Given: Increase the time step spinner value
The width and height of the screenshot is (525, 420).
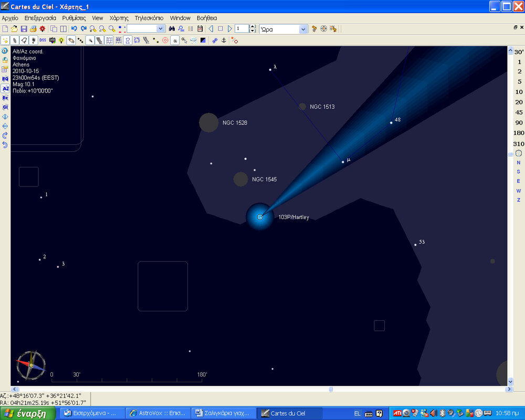Looking at the screenshot, I should [253, 27].
